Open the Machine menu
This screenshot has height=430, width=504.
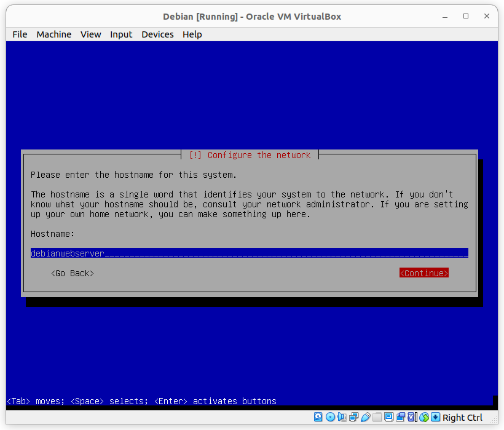pos(53,34)
